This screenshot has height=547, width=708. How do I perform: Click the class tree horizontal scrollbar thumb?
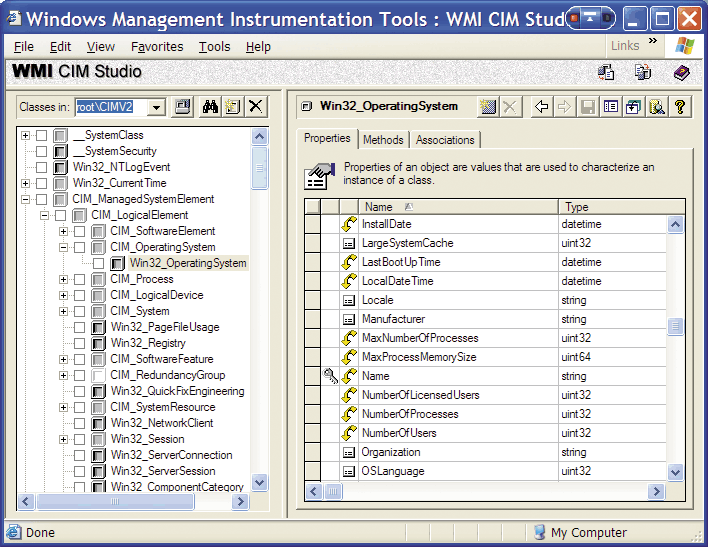click(x=115, y=501)
